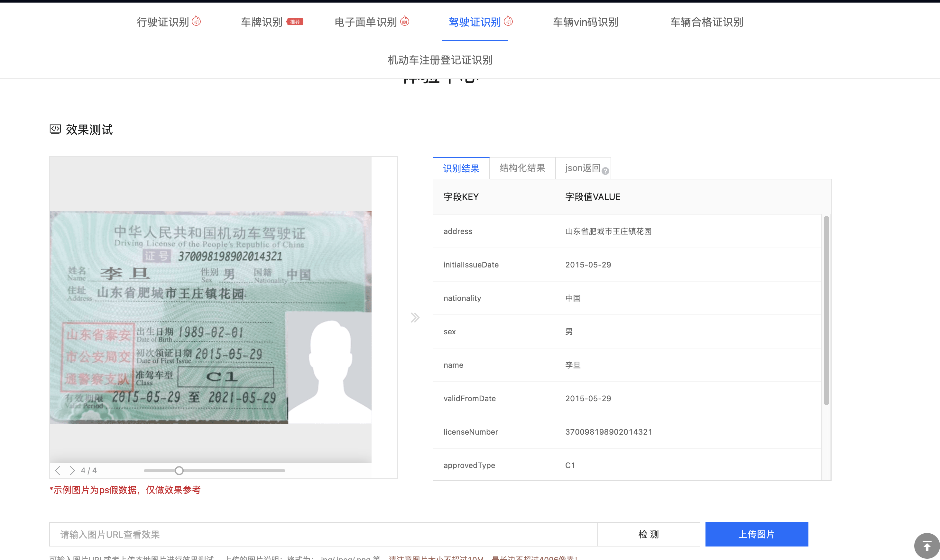
Task: Click the code icon beside 效果测试
Action: 55,130
